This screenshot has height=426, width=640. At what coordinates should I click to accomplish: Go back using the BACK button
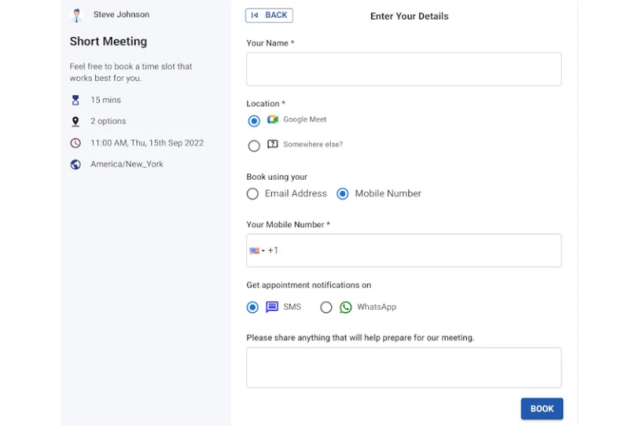pyautogui.click(x=269, y=16)
